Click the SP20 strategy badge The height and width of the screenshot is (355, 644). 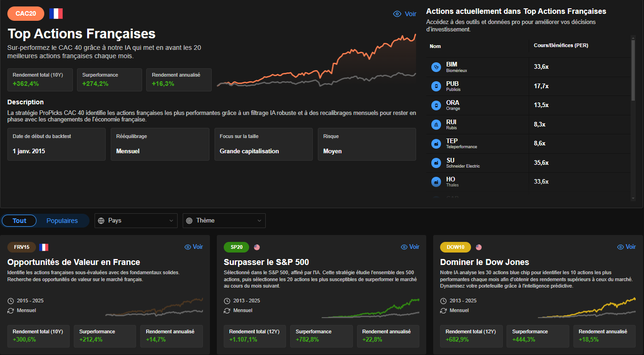pos(236,247)
